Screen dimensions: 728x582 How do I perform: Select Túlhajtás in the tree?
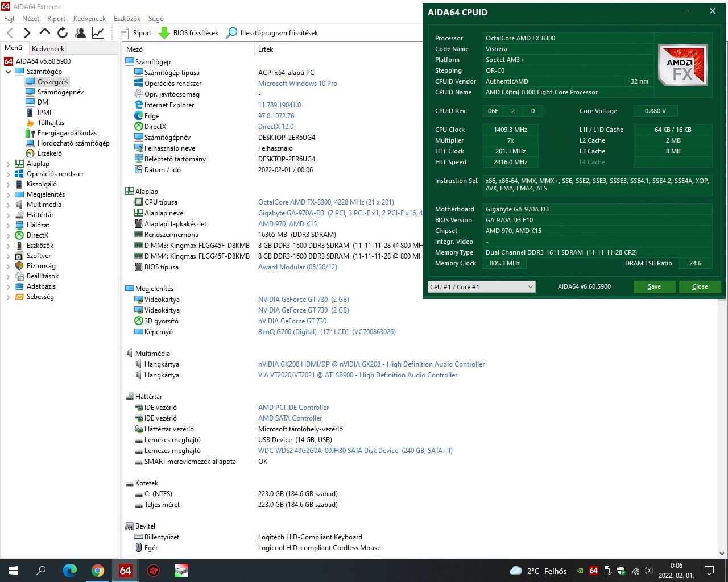(51, 123)
